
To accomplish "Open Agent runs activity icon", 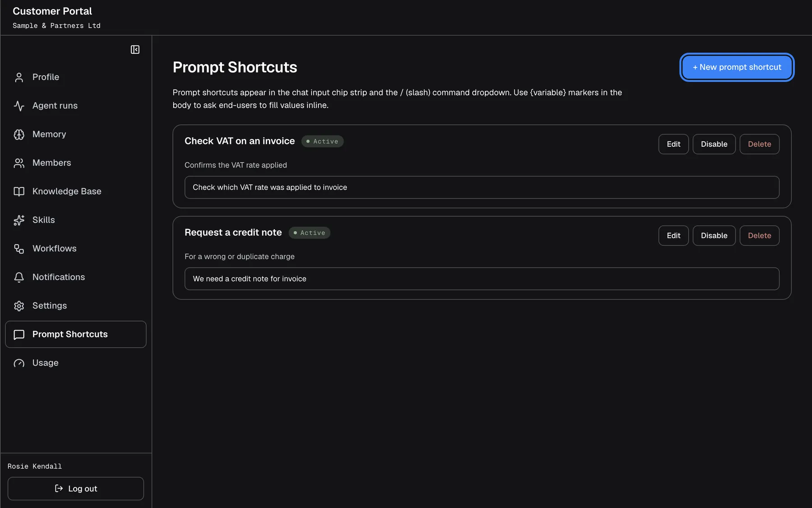I will coord(19,106).
